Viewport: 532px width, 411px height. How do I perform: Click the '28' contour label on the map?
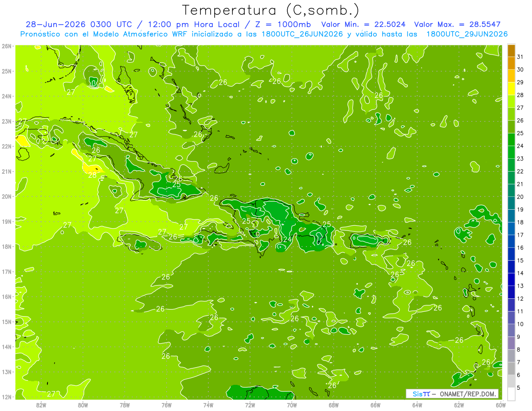click(x=92, y=176)
